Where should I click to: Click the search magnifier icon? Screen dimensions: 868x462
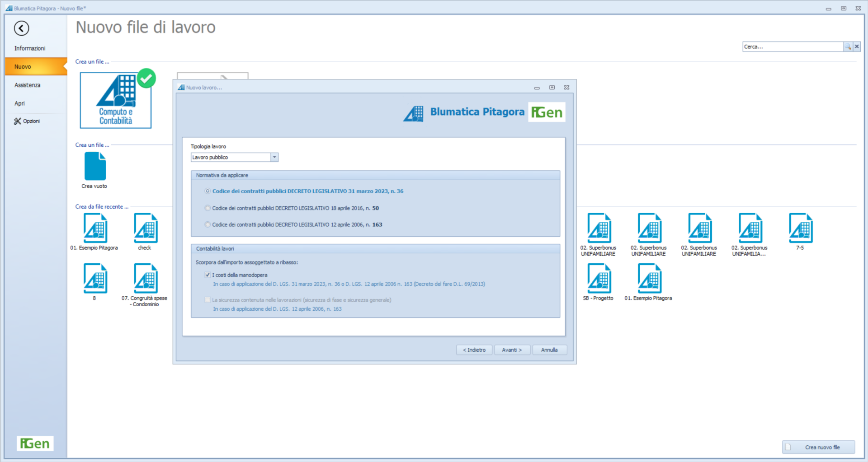click(x=848, y=47)
